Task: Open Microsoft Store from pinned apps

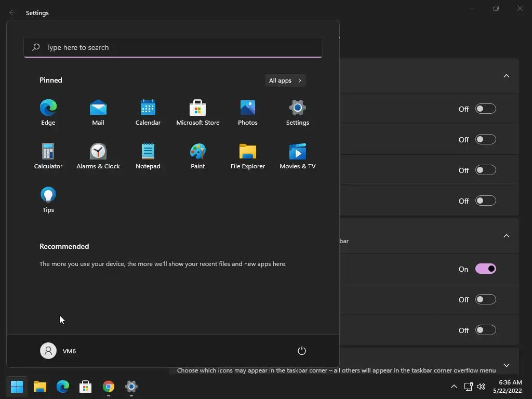Action: click(x=198, y=113)
